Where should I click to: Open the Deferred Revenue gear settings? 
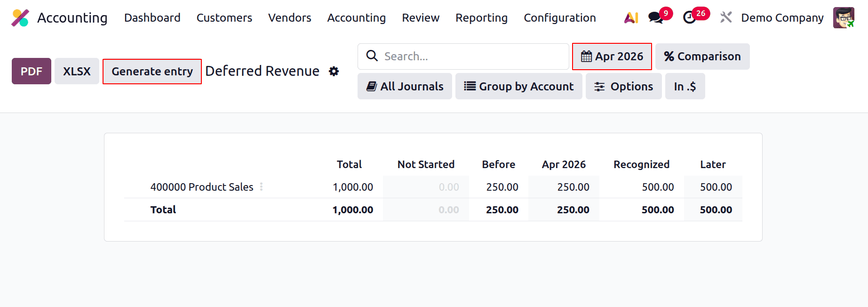tap(334, 71)
